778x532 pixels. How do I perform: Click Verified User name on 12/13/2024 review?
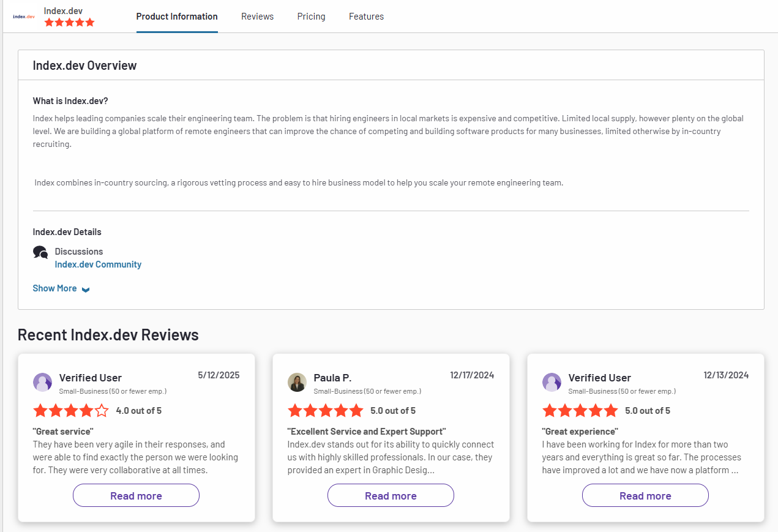click(600, 378)
